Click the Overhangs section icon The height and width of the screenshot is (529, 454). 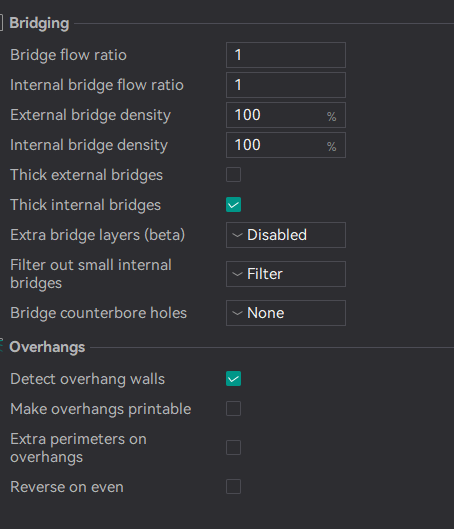1,346
